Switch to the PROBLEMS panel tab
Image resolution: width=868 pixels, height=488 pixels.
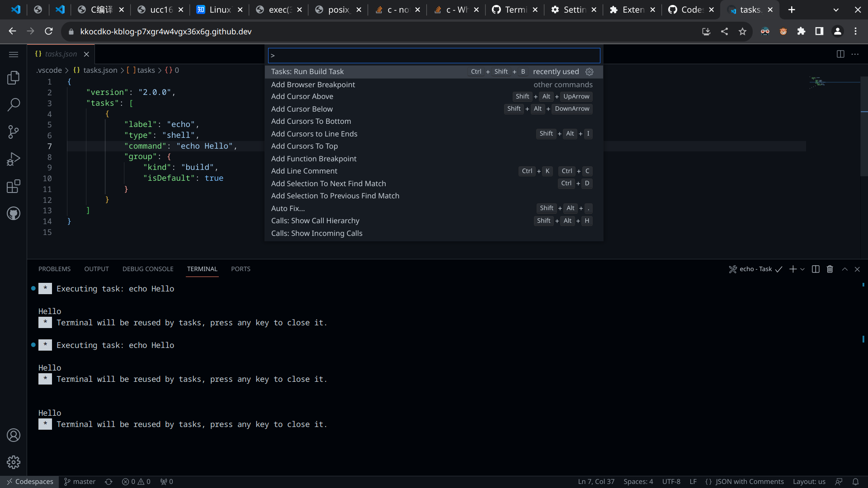click(54, 269)
